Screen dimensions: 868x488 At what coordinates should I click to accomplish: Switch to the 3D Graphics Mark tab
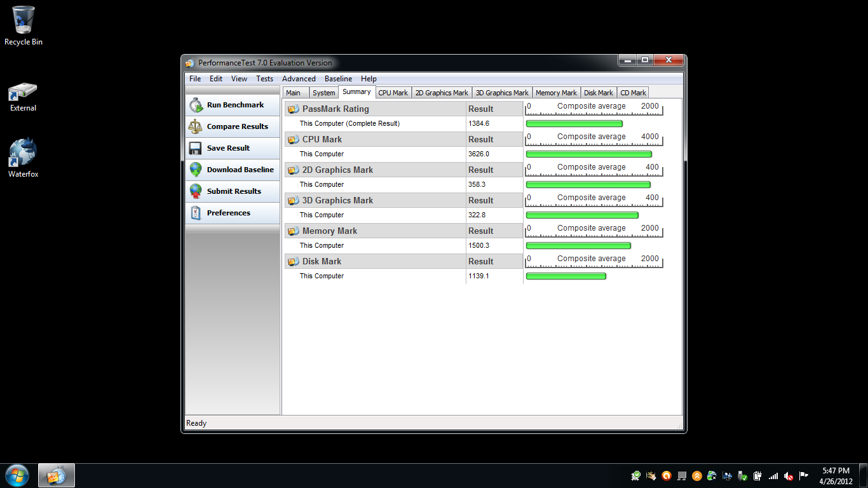click(502, 93)
